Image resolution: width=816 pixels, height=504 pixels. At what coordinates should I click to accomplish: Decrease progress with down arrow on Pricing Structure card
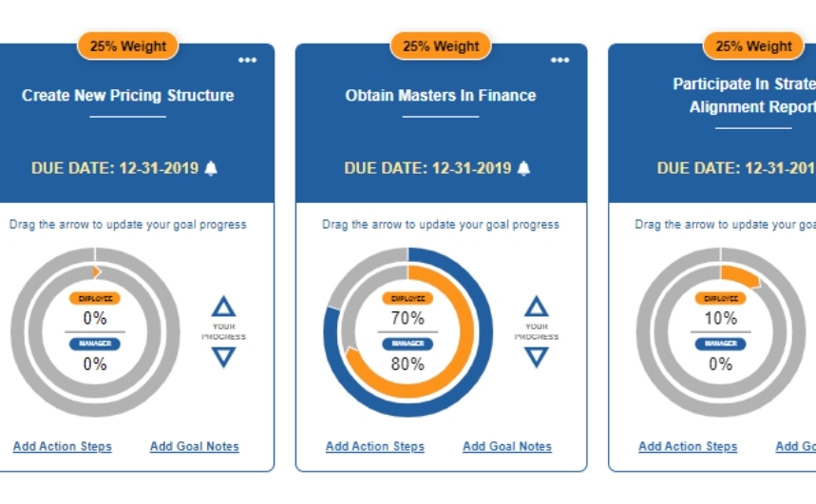[x=223, y=357]
